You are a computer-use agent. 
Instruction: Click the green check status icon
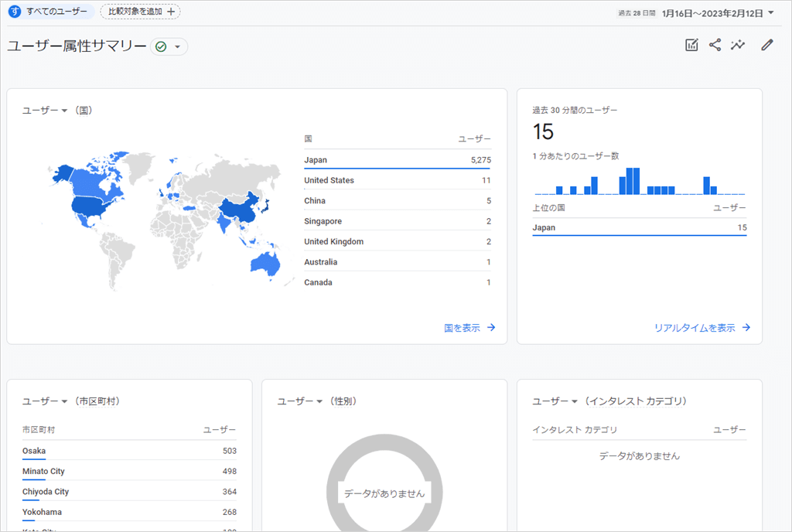tap(161, 47)
